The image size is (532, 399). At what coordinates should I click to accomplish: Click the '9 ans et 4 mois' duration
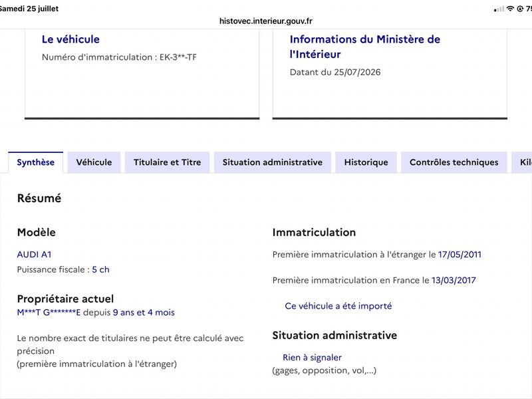click(x=144, y=313)
